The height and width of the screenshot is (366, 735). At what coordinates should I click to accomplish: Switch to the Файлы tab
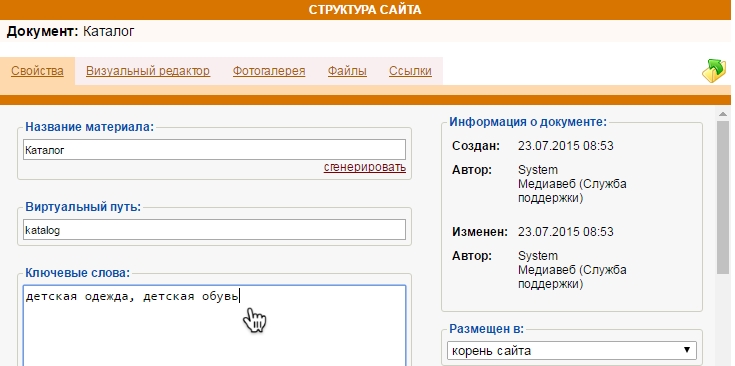click(347, 71)
